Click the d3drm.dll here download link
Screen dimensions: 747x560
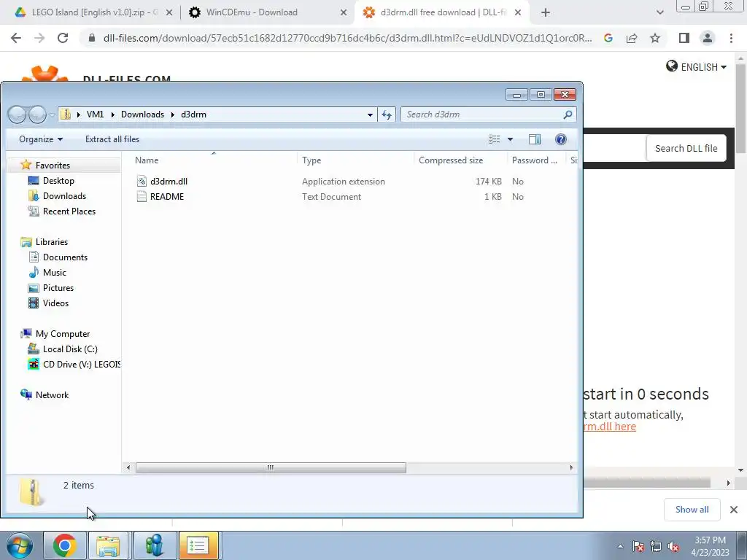[609, 427]
